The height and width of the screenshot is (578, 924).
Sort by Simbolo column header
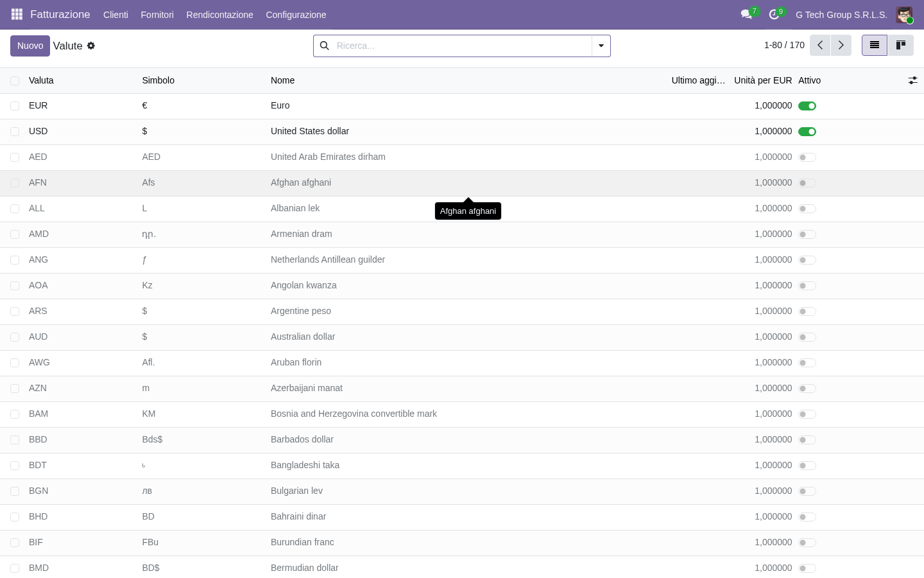[158, 80]
